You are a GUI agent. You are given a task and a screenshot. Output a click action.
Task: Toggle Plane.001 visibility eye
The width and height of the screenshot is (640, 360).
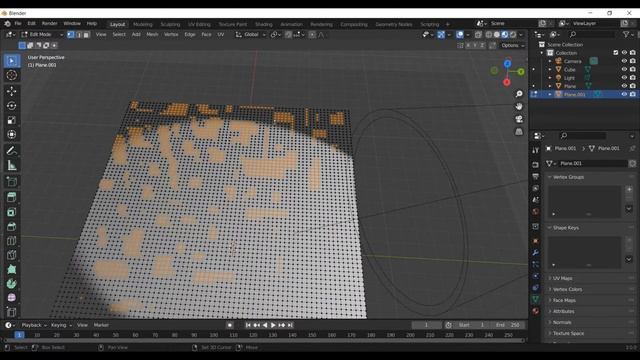coord(624,94)
